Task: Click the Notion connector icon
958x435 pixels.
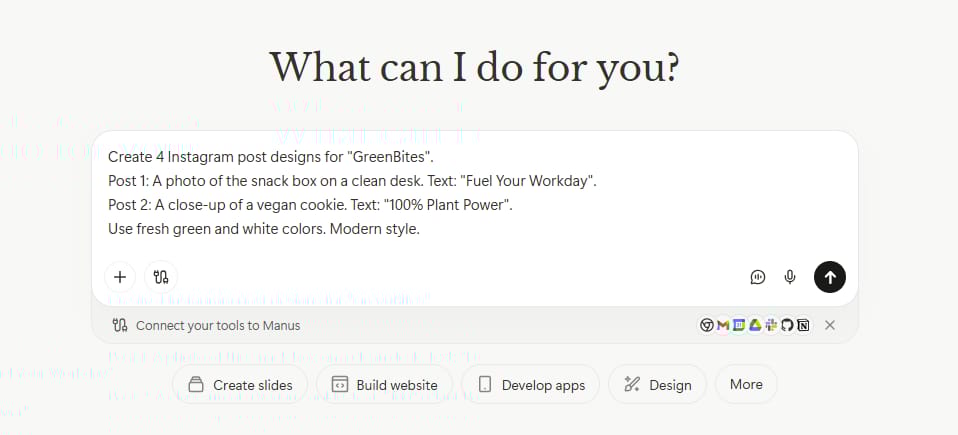Action: (803, 325)
